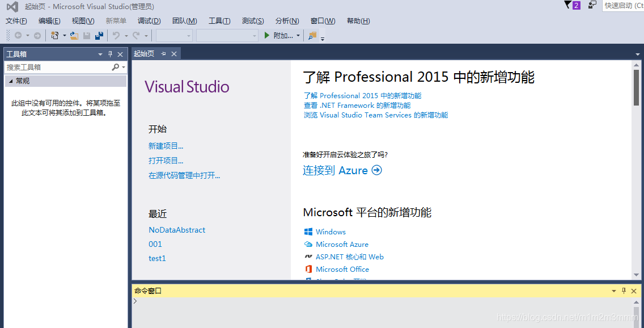Click the Undo arrow icon
This screenshot has height=328, width=644.
tap(116, 36)
